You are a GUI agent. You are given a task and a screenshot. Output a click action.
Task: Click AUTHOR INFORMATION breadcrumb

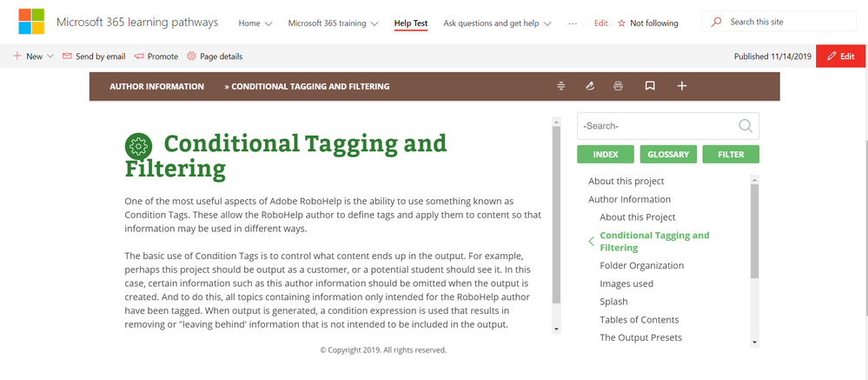(156, 86)
